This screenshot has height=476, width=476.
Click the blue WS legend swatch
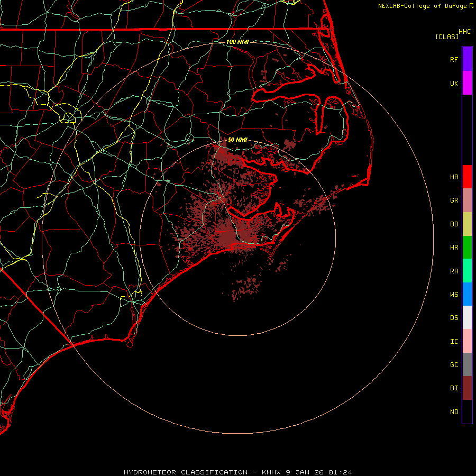point(467,294)
